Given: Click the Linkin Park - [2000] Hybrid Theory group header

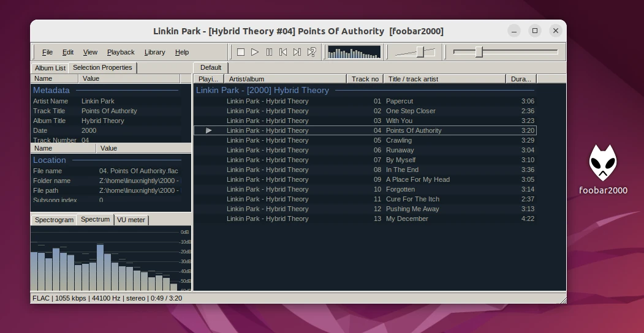Looking at the screenshot, I should pos(262,90).
